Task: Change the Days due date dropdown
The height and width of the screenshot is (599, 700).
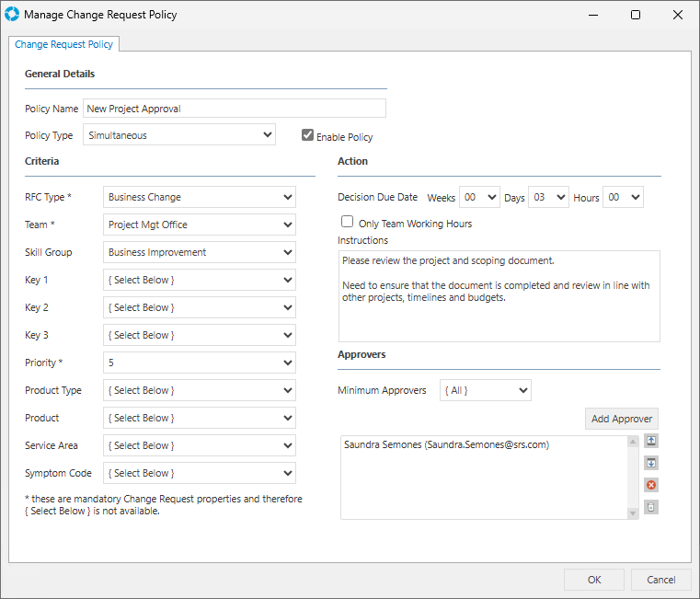Action: 548,197
